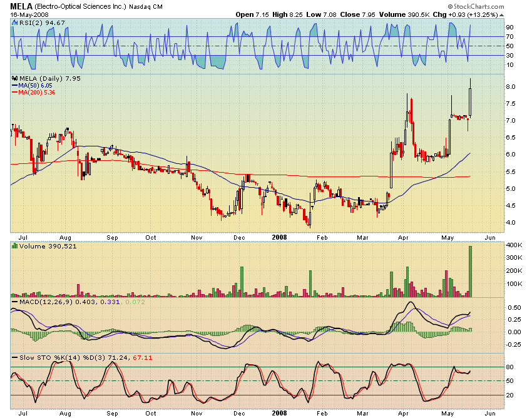Click the date 16-May-2008
Viewport: 532px width, 418px height.
[29, 15]
